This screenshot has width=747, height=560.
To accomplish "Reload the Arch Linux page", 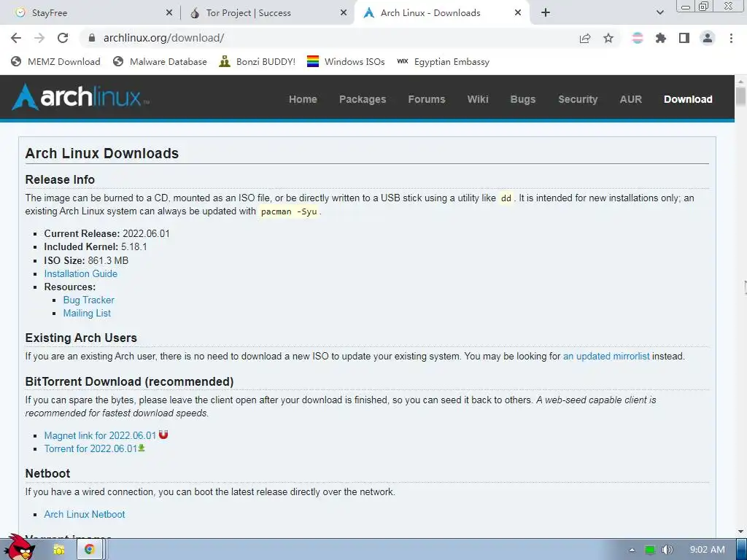I will pos(63,38).
